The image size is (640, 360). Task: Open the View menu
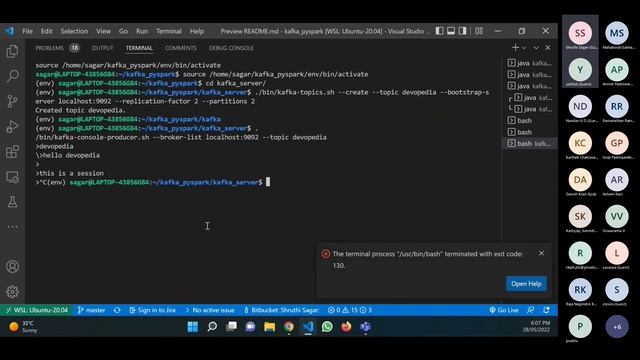tap(103, 31)
